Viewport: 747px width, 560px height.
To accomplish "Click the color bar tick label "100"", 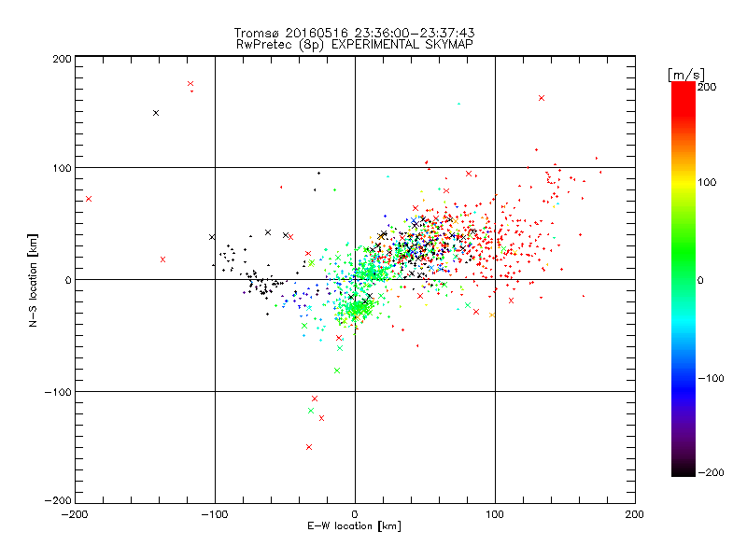I will (x=707, y=182).
